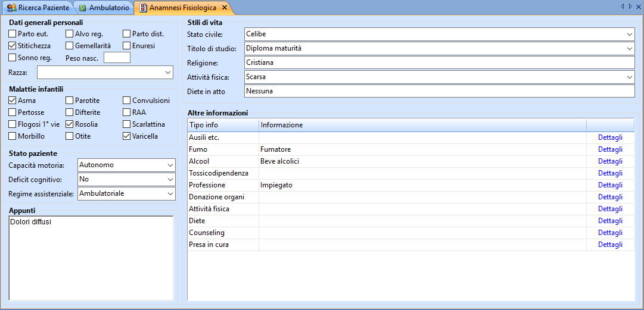Click the Ambulatorio tab book icon
Screen dimensions: 644x310
click(83, 7)
